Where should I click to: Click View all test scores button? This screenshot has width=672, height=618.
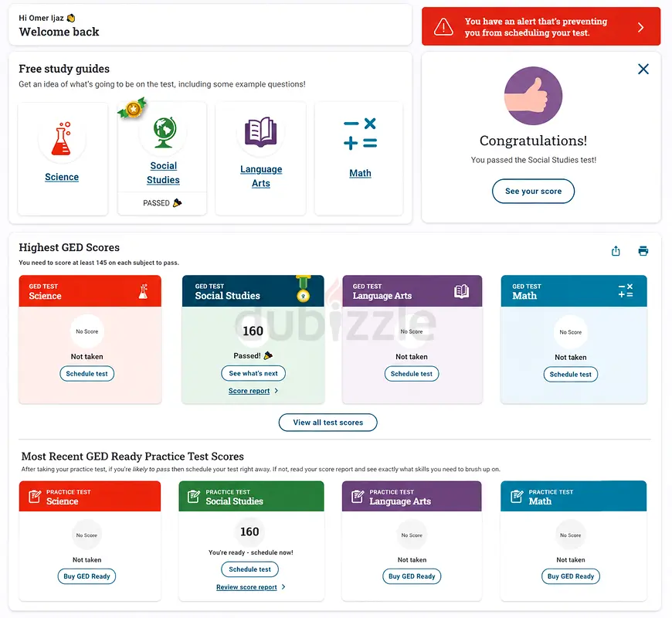328,423
